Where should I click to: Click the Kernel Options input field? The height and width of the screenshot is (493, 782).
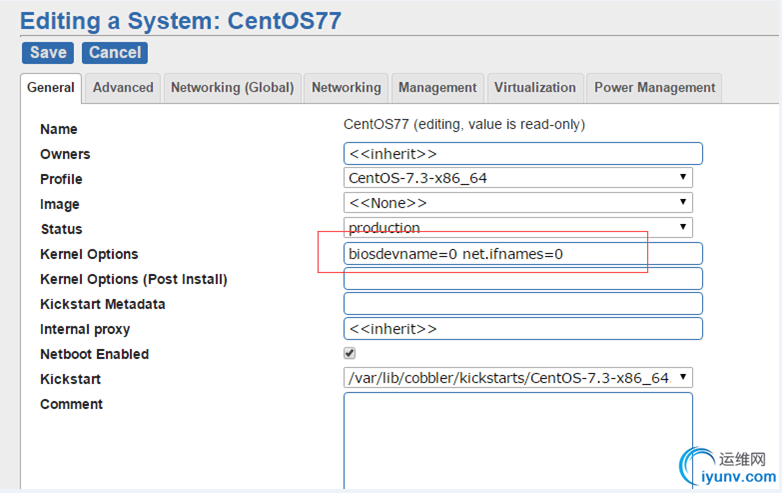coord(523,254)
